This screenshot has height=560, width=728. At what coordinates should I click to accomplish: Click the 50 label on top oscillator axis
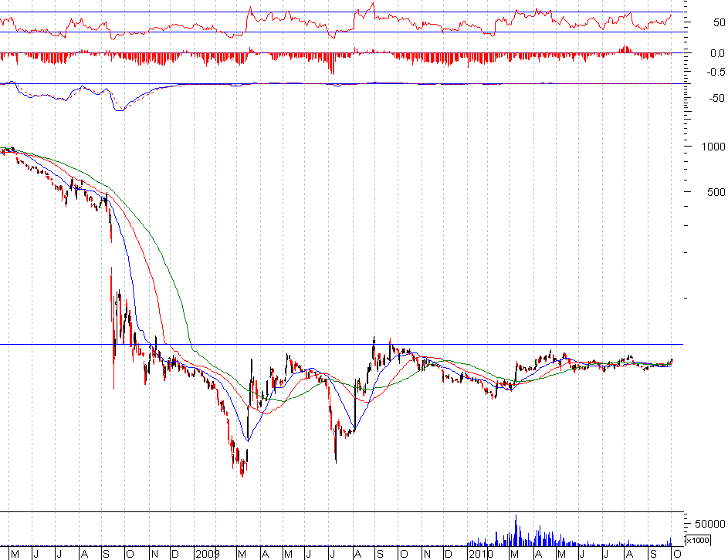click(x=720, y=22)
